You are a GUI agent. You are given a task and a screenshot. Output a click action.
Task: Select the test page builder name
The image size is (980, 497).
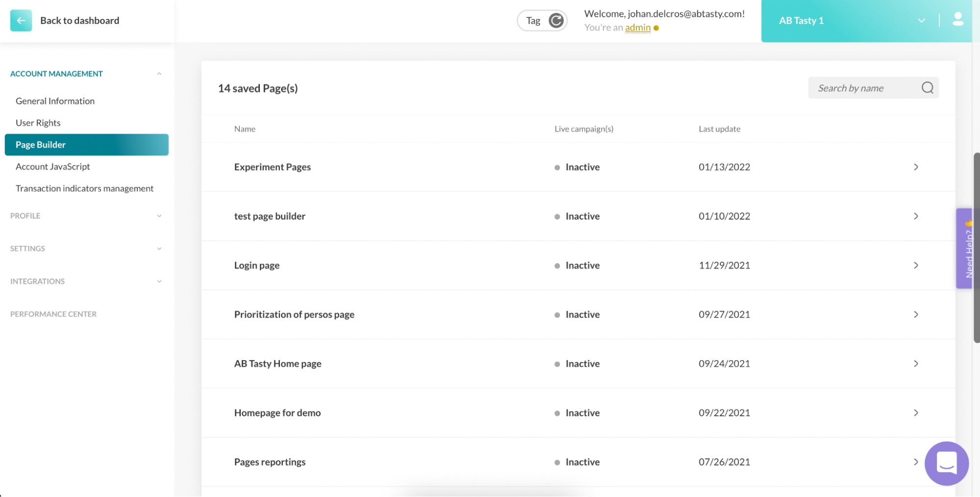click(x=270, y=216)
